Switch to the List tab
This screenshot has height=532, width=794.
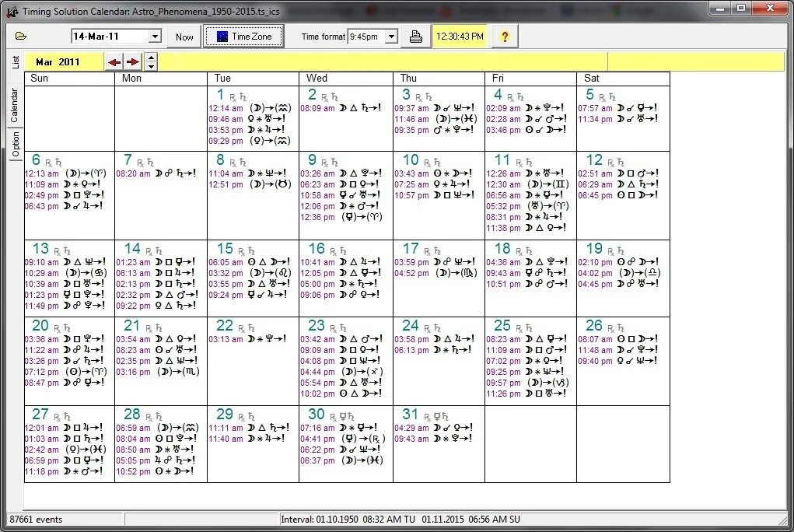tap(16, 61)
